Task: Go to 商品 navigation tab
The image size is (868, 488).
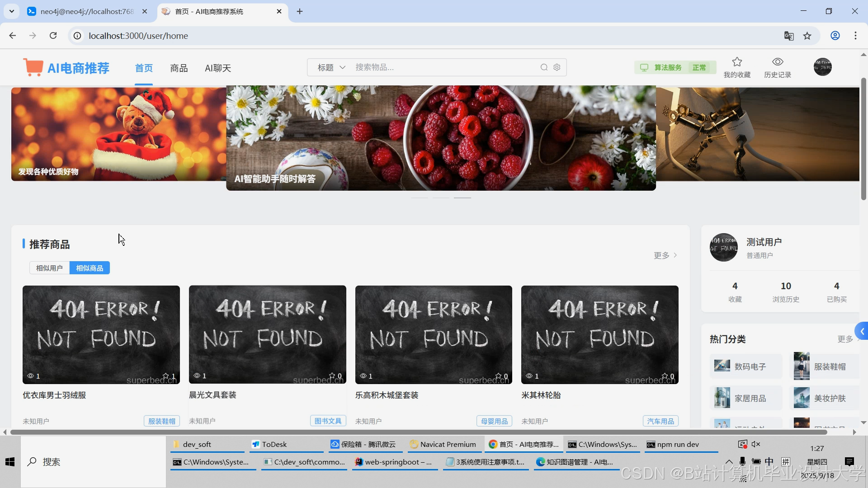Action: coord(179,68)
